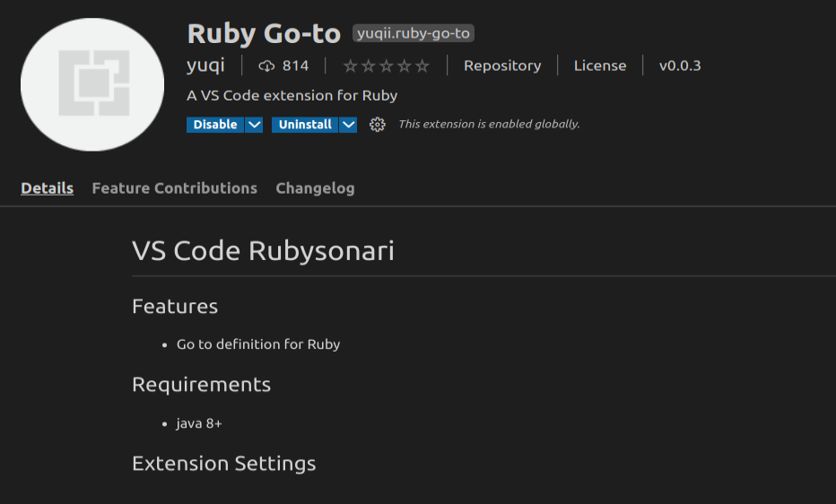
Task: Disable the Ruby Go-to extension
Action: pyautogui.click(x=215, y=125)
